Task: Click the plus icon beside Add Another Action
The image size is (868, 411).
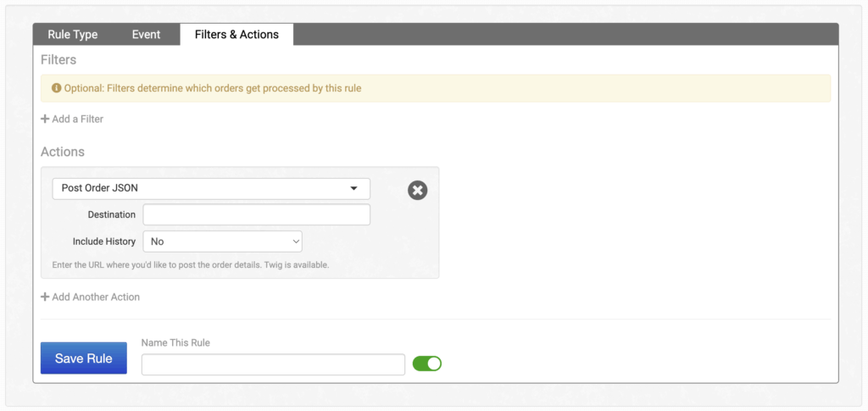Action: (x=45, y=297)
